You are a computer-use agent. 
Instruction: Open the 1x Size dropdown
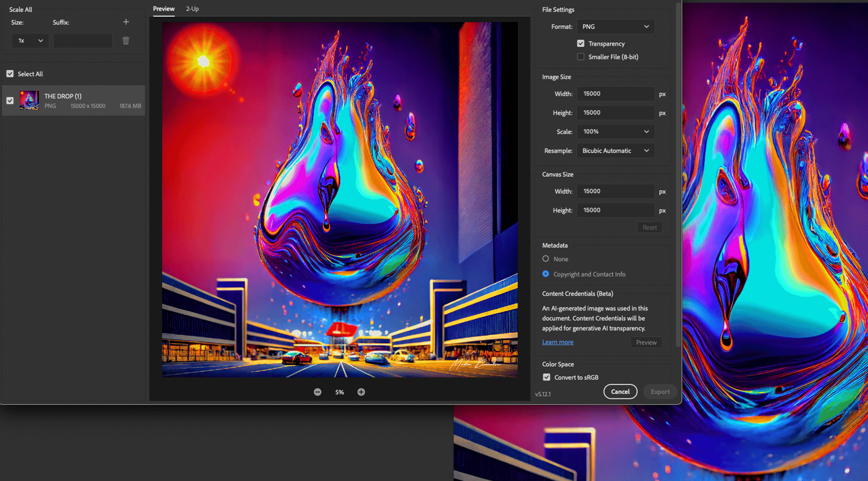pos(30,40)
